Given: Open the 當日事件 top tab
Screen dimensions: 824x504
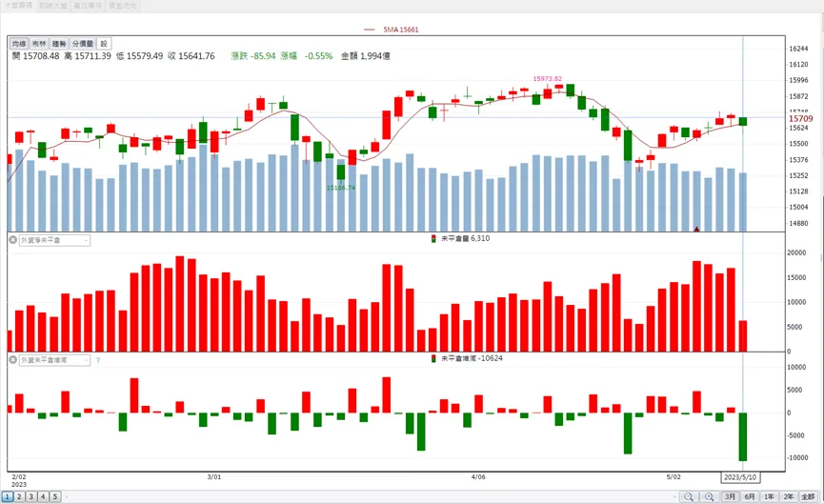Looking at the screenshot, I should (88, 6).
